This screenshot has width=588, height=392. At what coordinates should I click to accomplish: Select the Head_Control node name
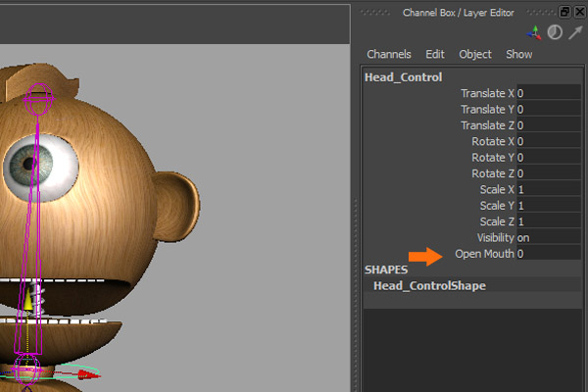(404, 77)
